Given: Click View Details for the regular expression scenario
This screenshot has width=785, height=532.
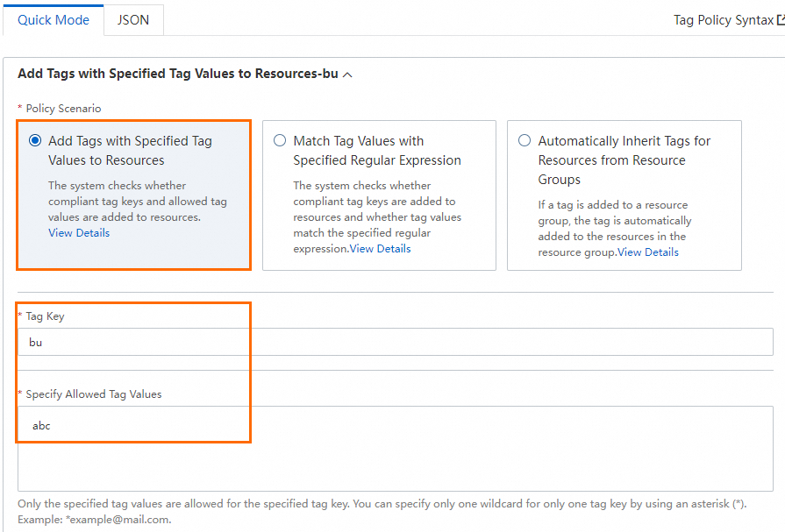Looking at the screenshot, I should (x=381, y=248).
